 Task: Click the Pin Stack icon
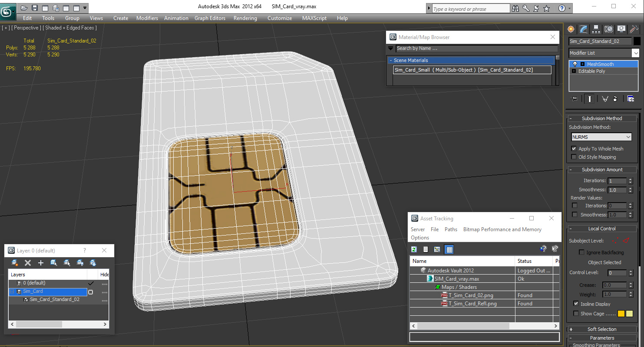click(575, 99)
